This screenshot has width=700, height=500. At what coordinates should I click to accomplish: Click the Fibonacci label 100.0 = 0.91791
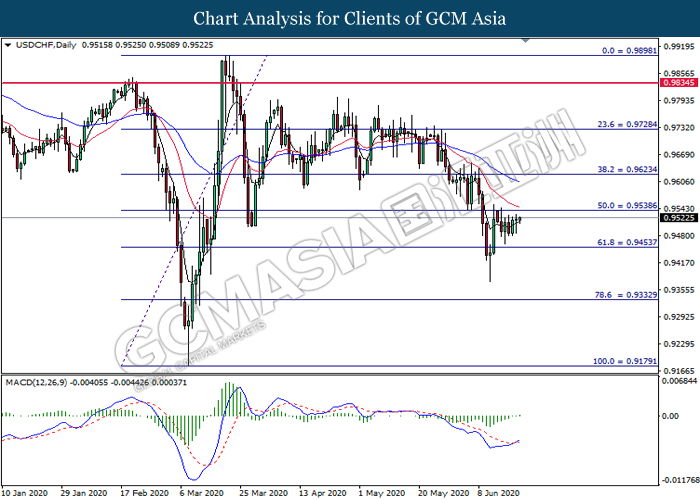point(625,361)
